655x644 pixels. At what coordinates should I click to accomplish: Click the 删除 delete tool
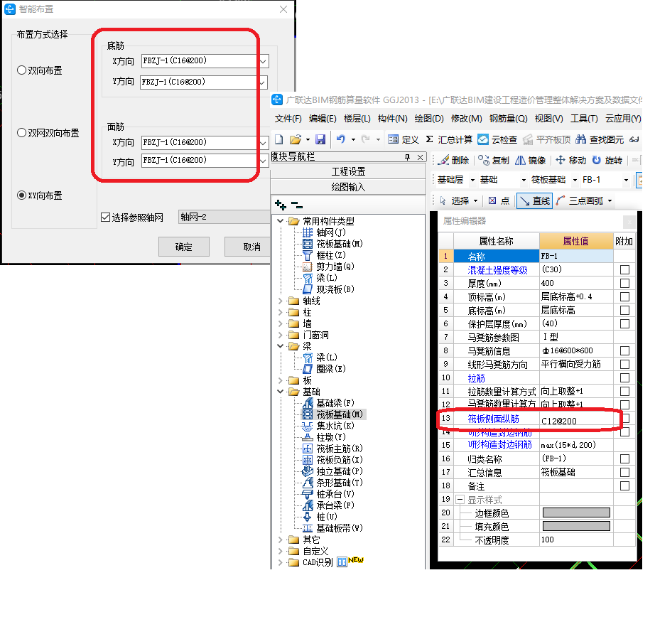coord(453,160)
